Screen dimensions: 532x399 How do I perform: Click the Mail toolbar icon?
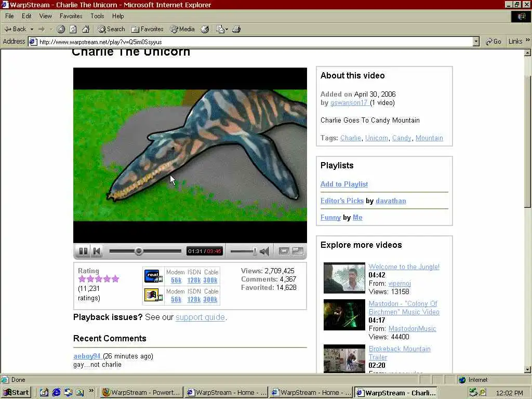click(220, 29)
